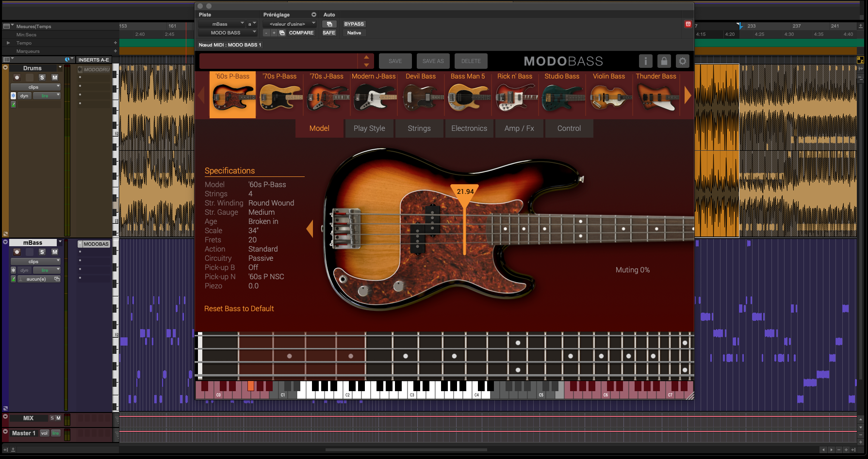Open the MODO BASS info button

pyautogui.click(x=645, y=61)
